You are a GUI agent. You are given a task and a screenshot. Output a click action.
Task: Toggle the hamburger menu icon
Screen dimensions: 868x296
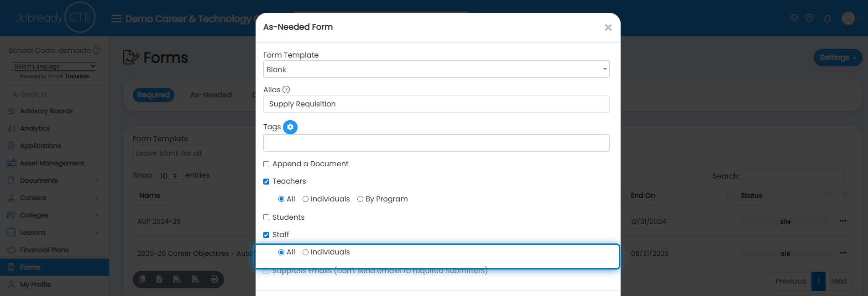click(x=116, y=19)
